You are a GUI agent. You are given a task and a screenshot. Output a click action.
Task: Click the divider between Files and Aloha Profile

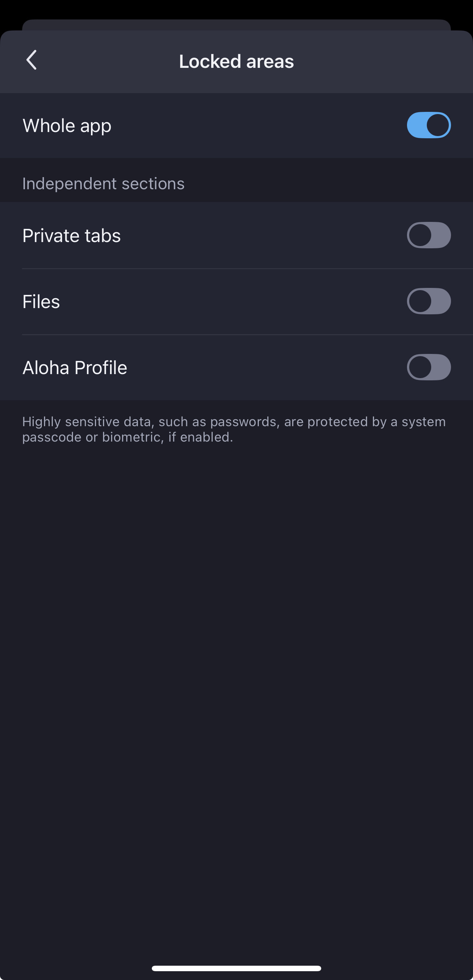247,335
